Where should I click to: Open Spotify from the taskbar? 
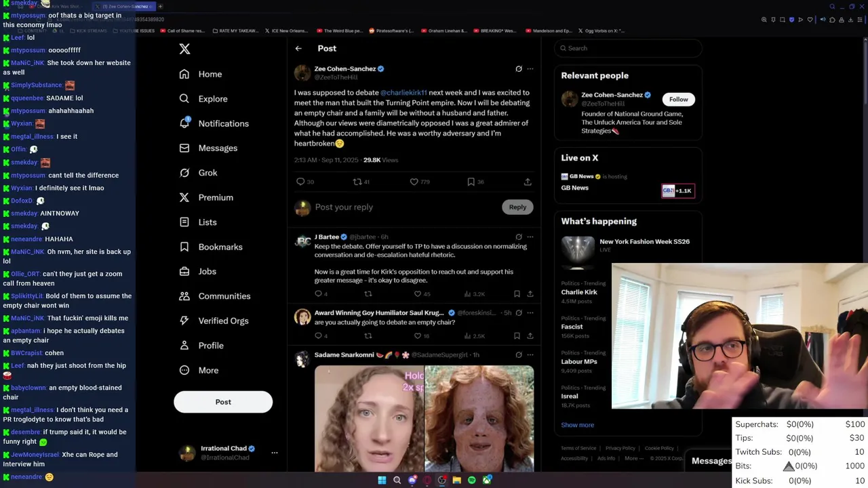(x=472, y=481)
